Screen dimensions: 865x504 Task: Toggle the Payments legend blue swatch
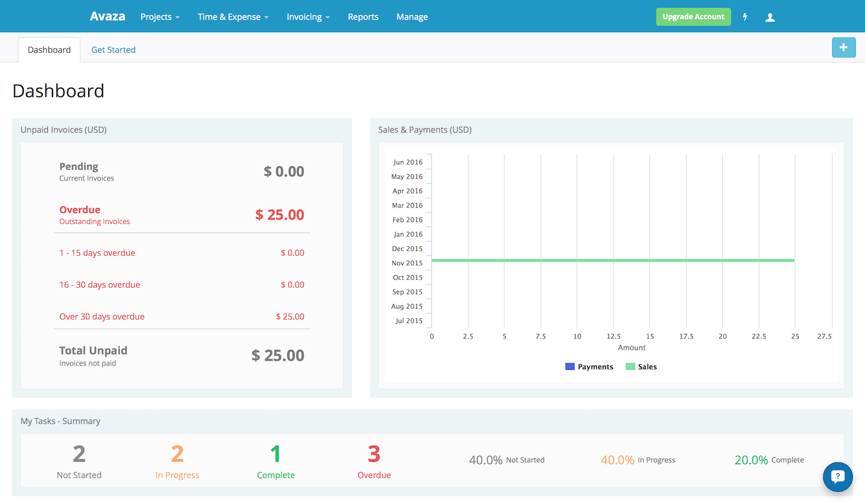pyautogui.click(x=570, y=366)
